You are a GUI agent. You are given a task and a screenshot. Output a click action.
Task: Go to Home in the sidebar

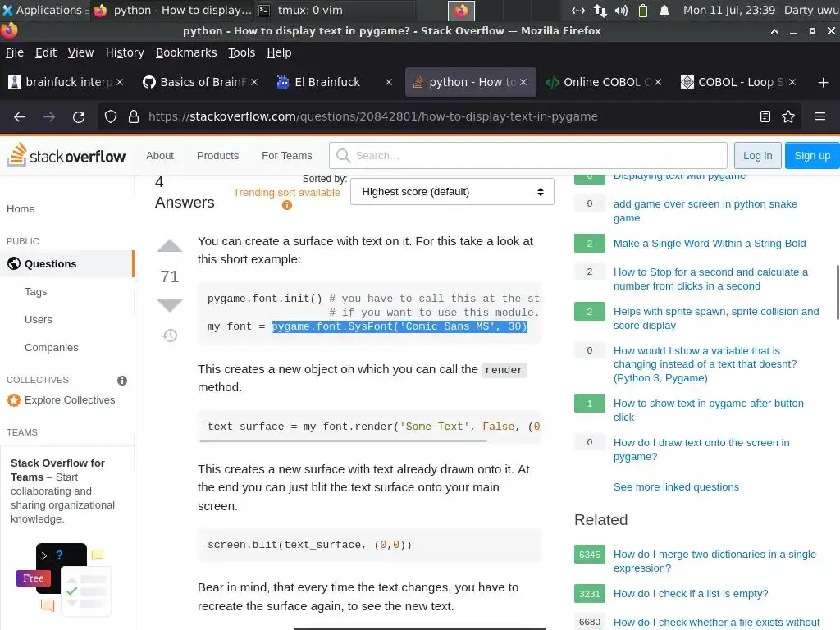click(x=21, y=209)
